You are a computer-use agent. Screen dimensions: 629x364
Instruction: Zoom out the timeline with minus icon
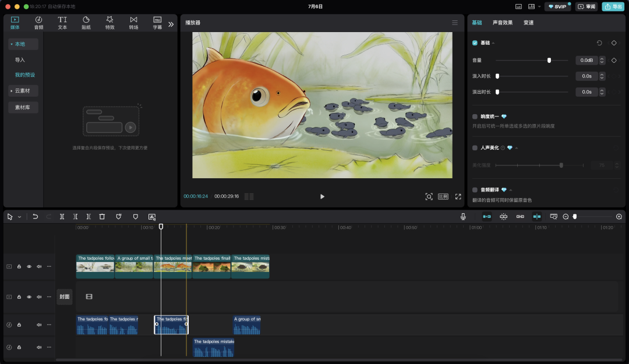tap(566, 217)
